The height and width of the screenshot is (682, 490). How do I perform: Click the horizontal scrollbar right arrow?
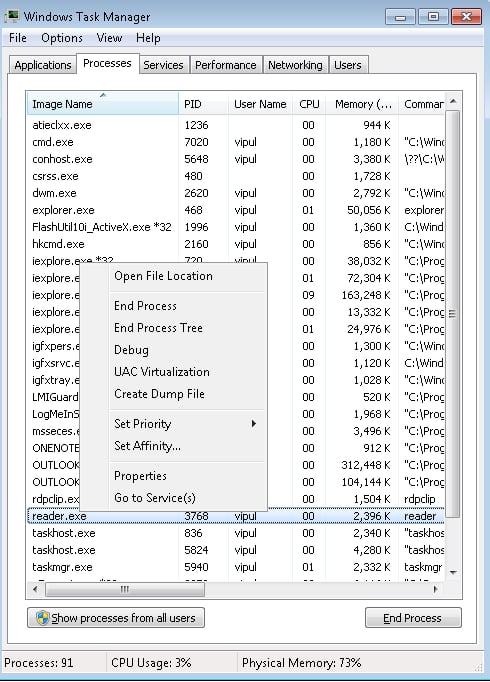pyautogui.click(x=436, y=589)
